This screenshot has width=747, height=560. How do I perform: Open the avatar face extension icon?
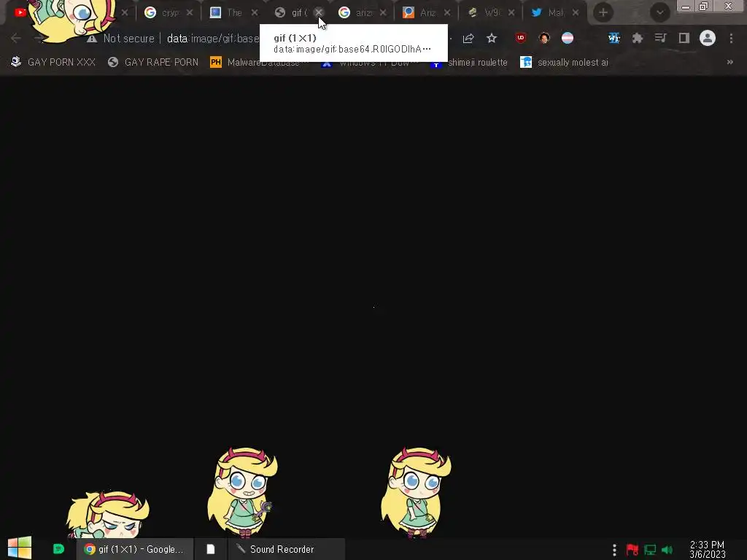pos(544,38)
